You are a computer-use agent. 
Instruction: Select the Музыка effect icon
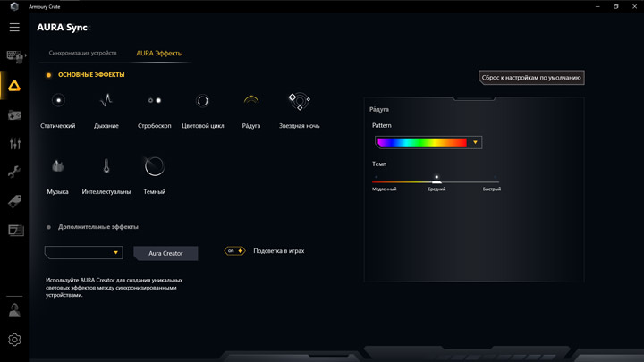point(57,166)
